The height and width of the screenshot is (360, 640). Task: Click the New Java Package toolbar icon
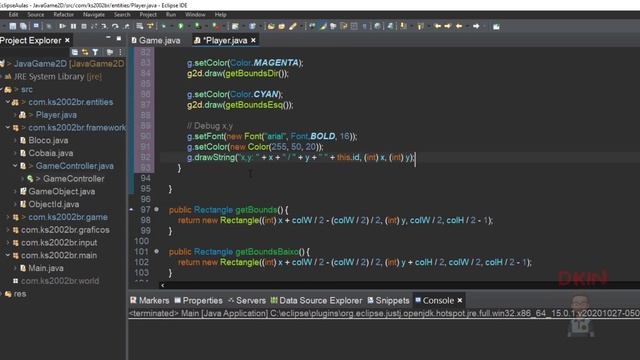[x=235, y=26]
